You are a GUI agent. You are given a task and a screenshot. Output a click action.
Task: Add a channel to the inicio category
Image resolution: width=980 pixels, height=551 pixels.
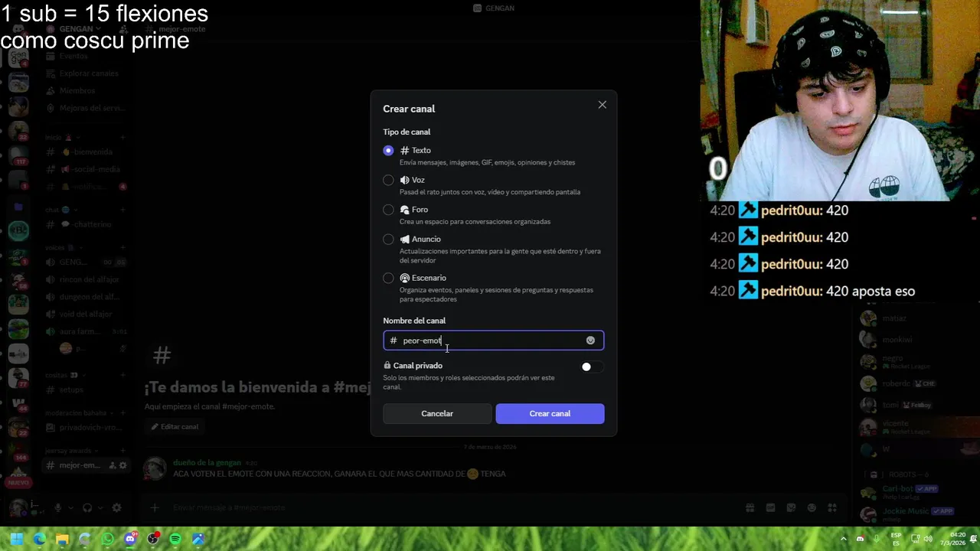pyautogui.click(x=122, y=138)
